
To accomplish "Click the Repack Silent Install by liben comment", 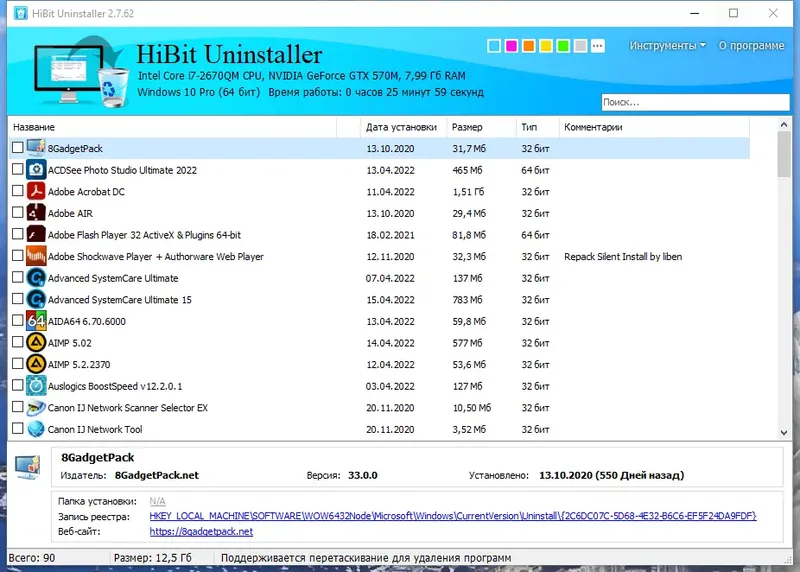I will click(623, 257).
